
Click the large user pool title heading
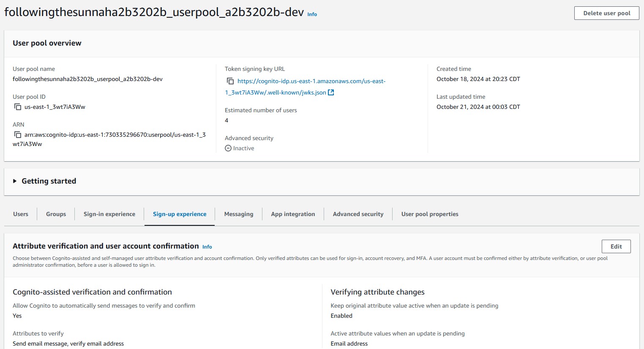[x=154, y=12]
